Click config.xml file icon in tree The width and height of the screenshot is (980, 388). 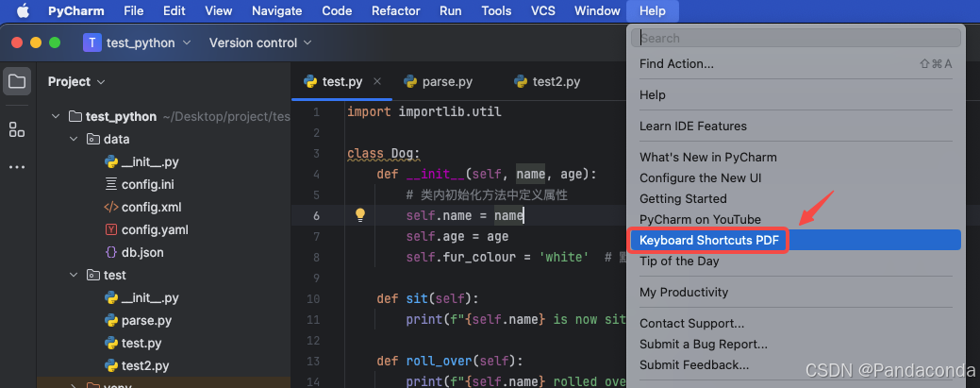point(111,207)
